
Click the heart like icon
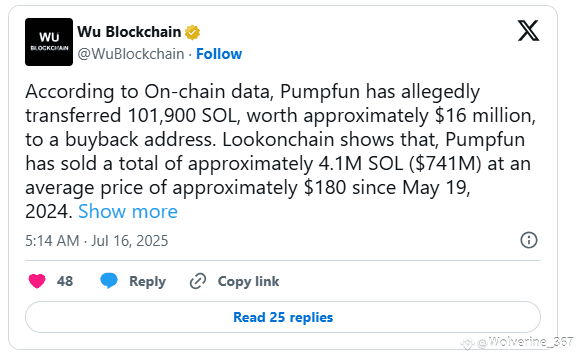pyautogui.click(x=37, y=281)
